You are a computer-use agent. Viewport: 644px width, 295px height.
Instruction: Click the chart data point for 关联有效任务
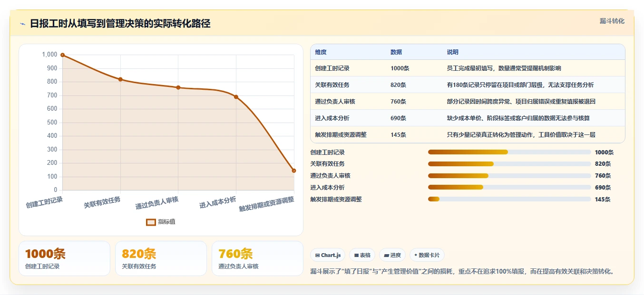coord(120,79)
